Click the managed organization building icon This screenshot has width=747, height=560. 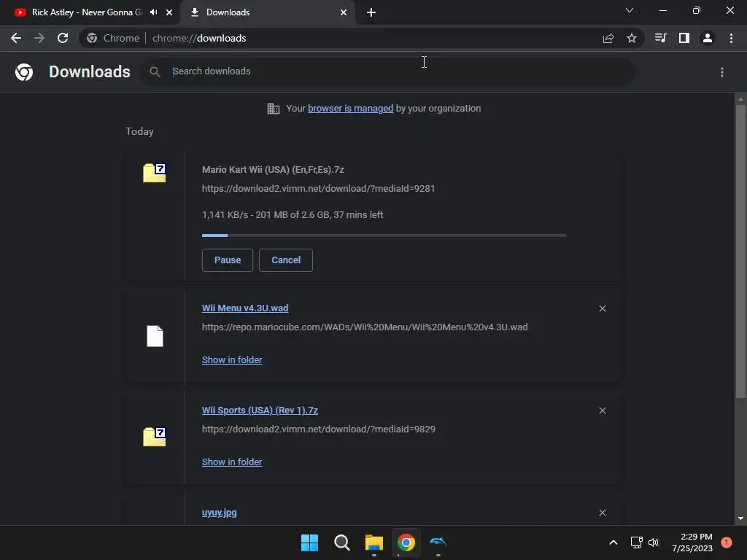click(x=273, y=109)
